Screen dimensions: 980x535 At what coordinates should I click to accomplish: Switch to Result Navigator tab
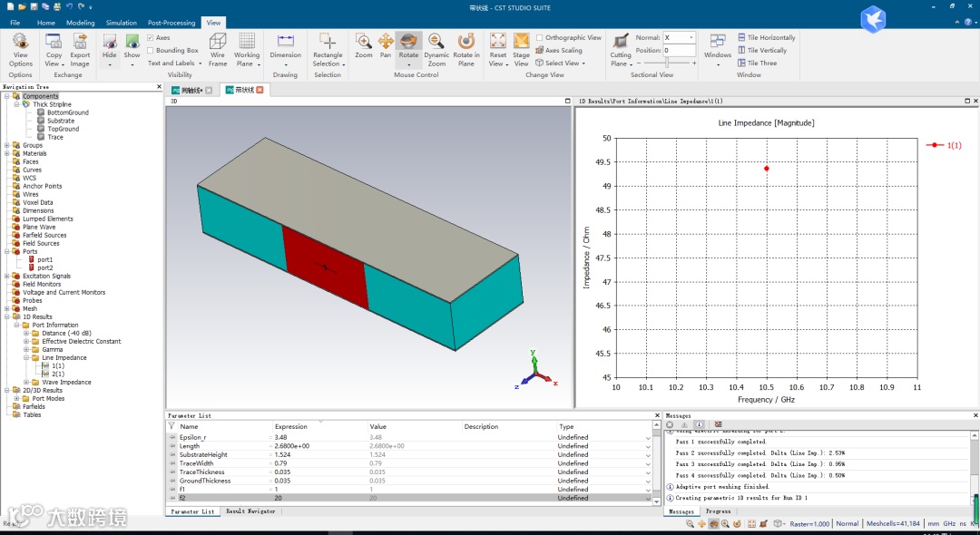250,511
